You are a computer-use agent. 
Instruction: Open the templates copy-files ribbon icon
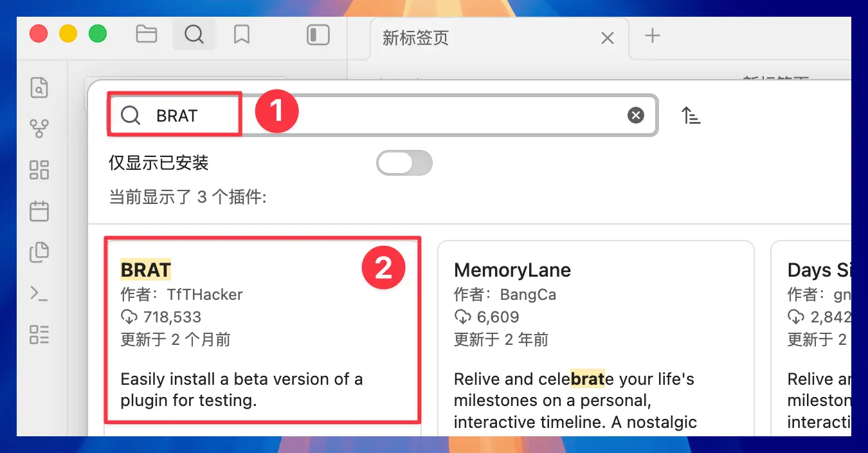[39, 252]
